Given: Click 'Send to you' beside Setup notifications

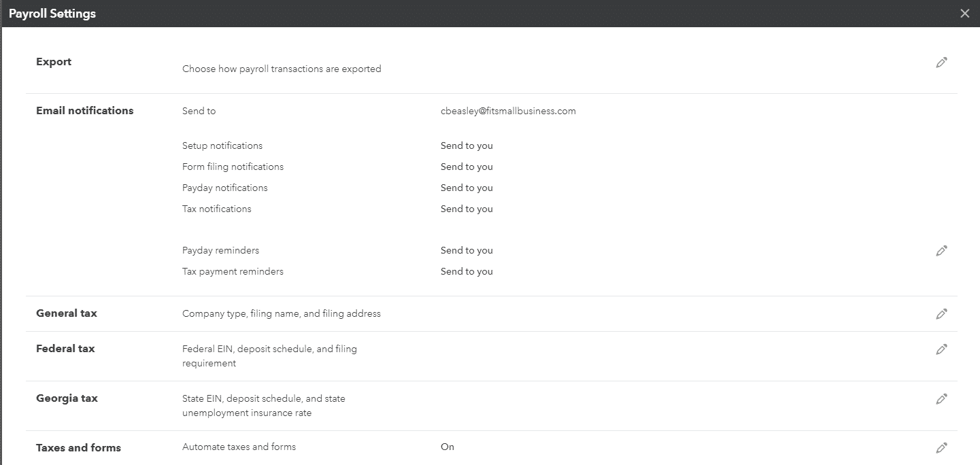Looking at the screenshot, I should coord(467,145).
